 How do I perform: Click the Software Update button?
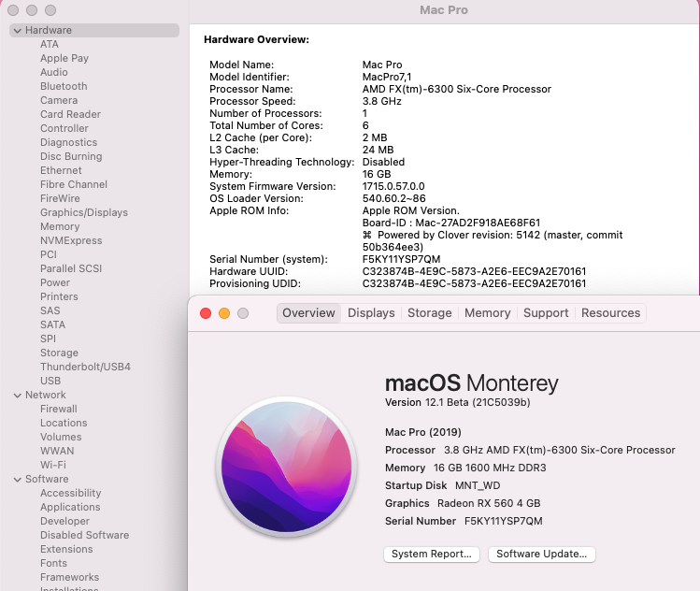[x=541, y=555]
